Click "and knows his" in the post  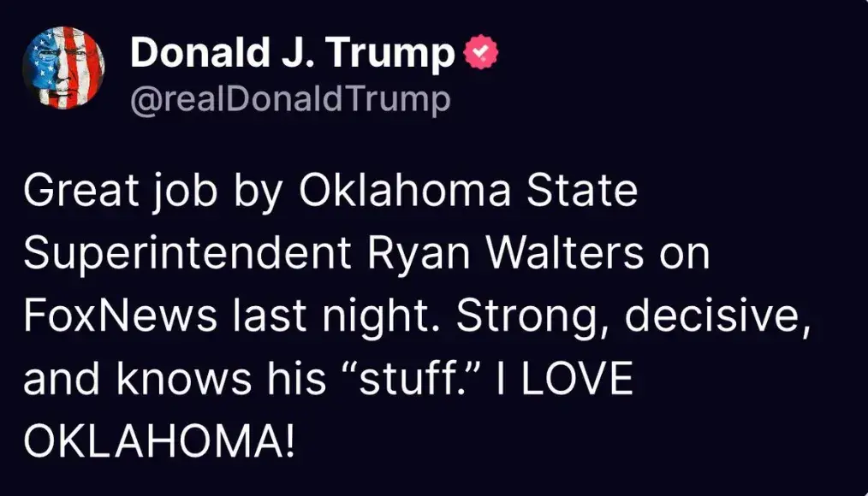[175, 379]
